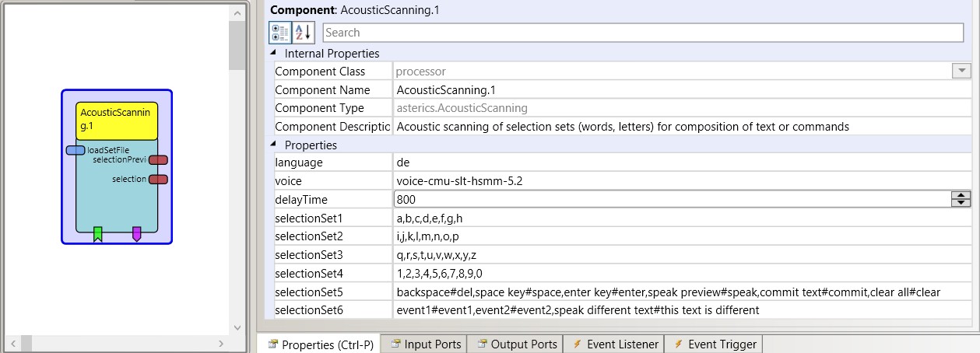Select the Component Class label
The image size is (980, 353).
tap(320, 72)
